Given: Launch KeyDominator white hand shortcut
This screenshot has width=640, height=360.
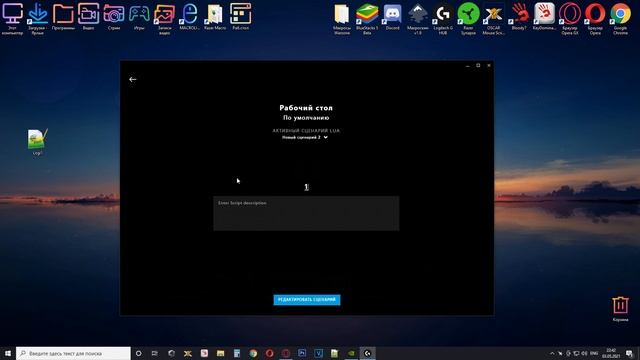Looking at the screenshot, I should [x=544, y=17].
